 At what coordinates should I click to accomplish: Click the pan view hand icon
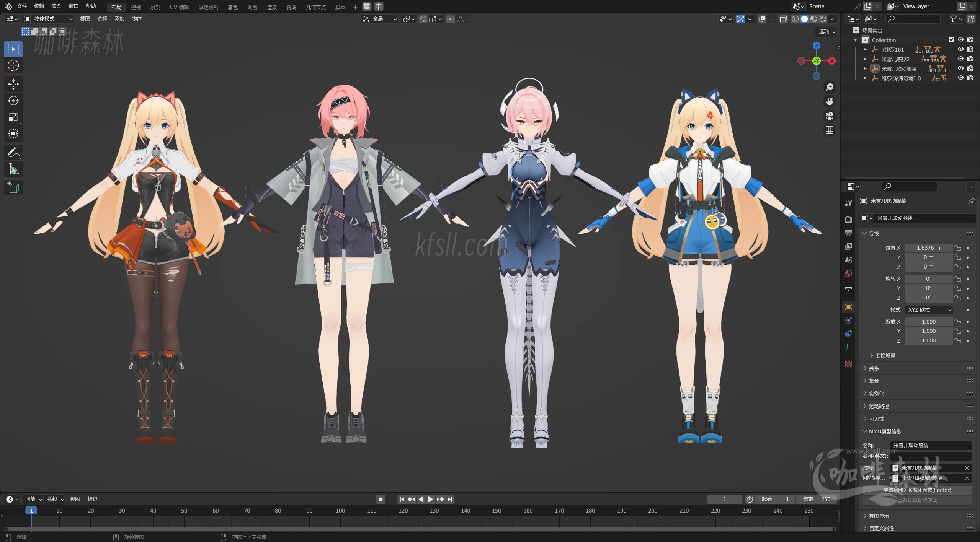(830, 101)
